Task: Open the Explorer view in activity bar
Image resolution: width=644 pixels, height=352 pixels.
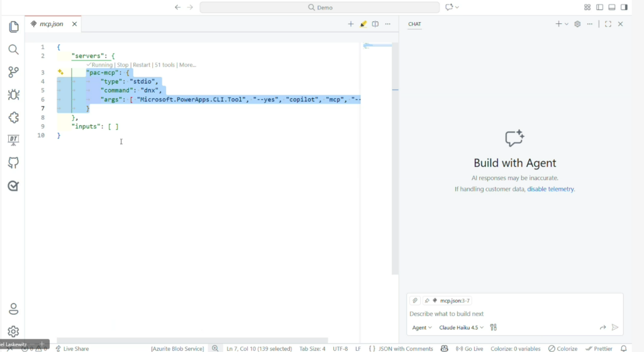Action: coord(13,26)
